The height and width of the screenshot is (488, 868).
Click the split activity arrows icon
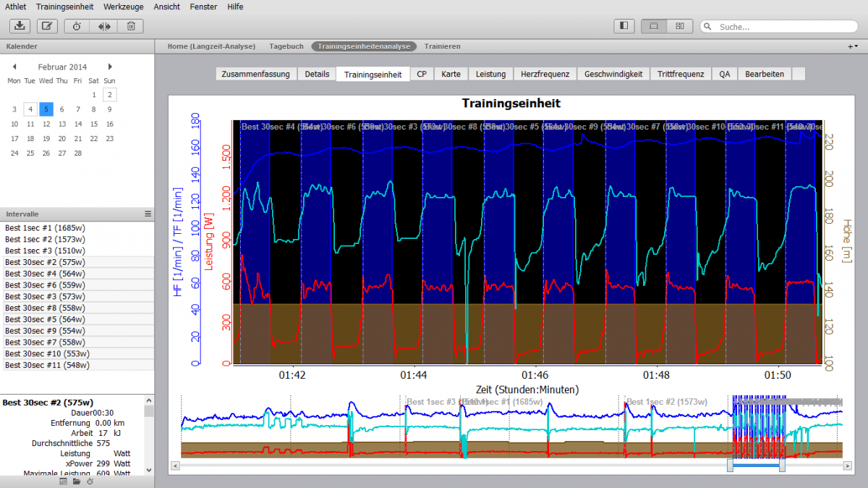[104, 26]
